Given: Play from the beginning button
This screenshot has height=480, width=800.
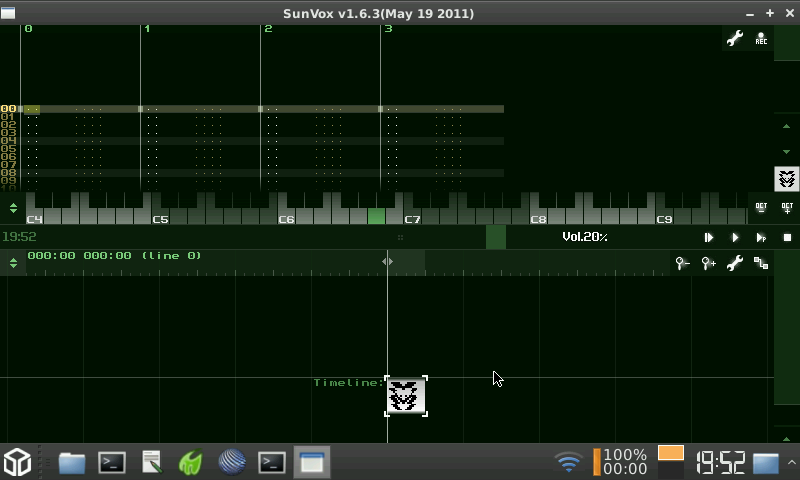Looking at the screenshot, I should [x=708, y=237].
